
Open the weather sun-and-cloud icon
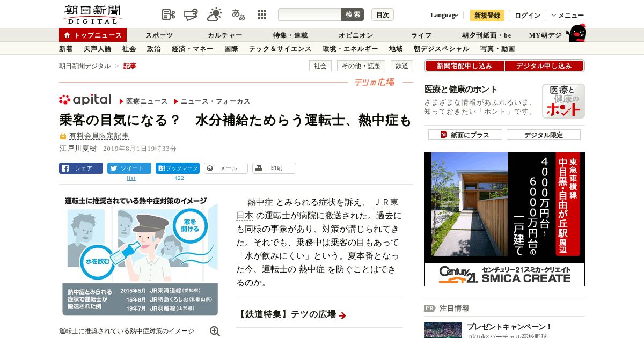(215, 14)
